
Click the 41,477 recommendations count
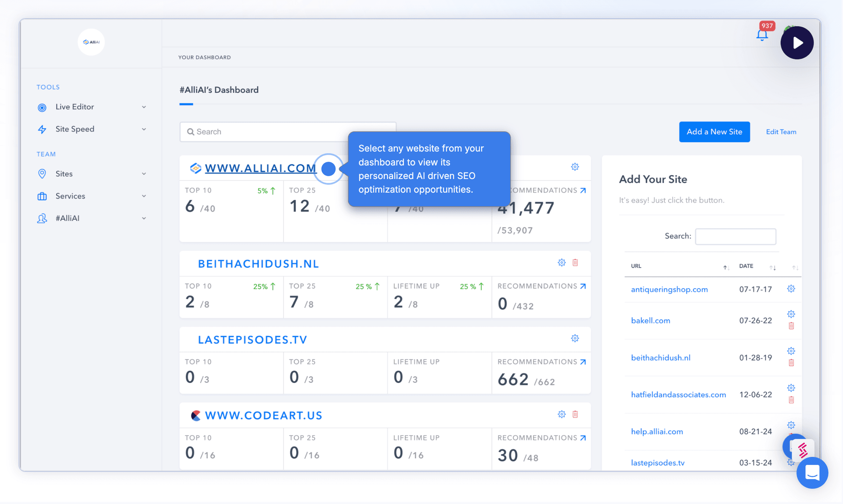[x=526, y=208]
